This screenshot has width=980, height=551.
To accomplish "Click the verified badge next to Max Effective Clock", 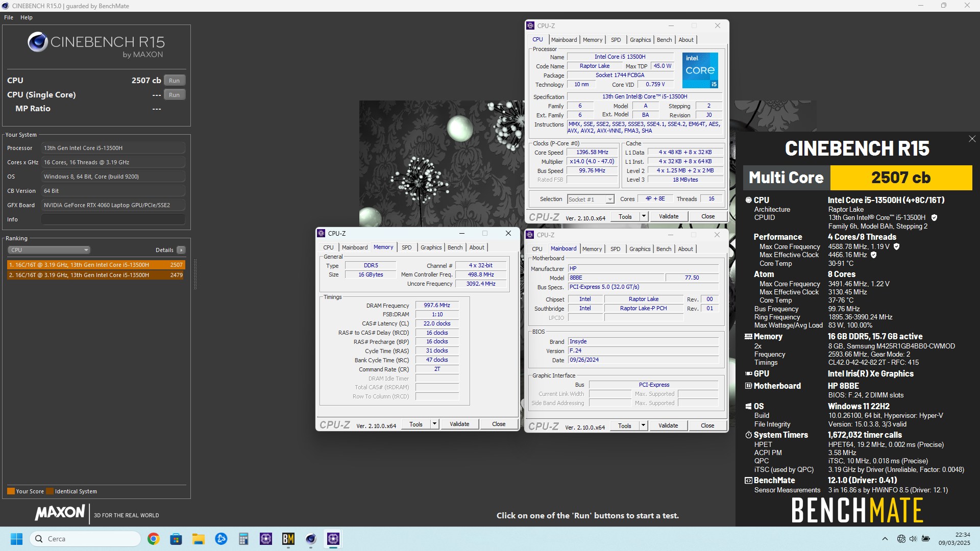I will pos(873,255).
